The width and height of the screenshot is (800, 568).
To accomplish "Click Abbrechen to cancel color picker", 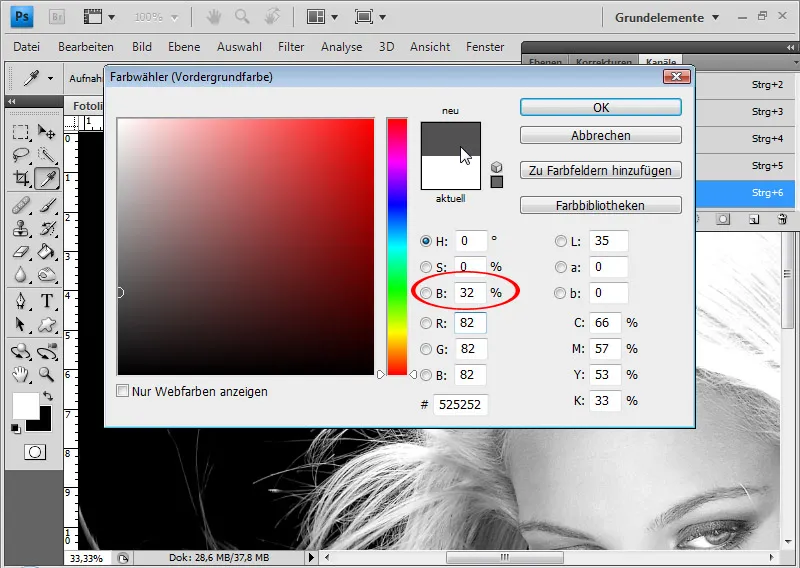I will pyautogui.click(x=601, y=135).
